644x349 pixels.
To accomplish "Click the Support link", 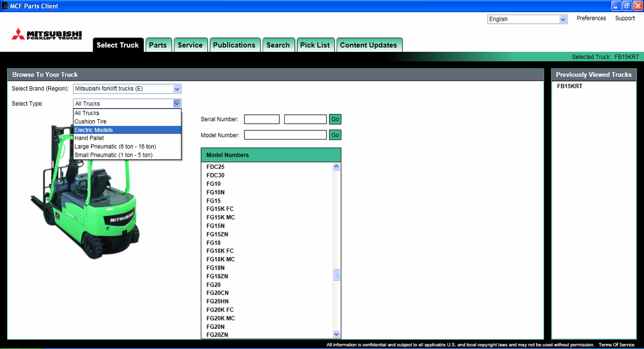I will click(x=625, y=18).
